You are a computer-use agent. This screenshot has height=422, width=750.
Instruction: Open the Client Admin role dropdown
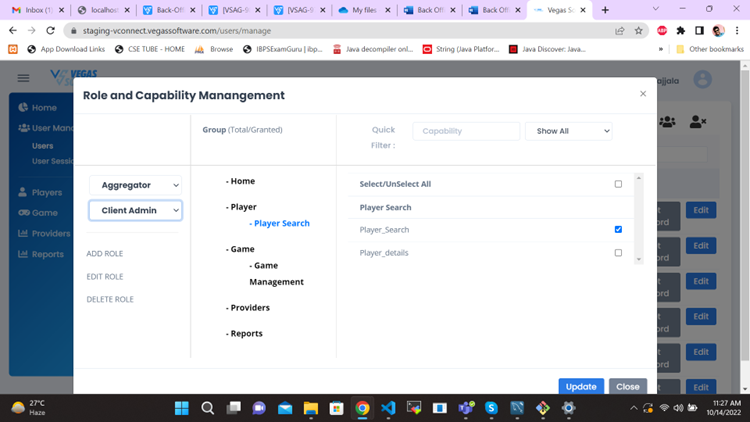coord(135,211)
